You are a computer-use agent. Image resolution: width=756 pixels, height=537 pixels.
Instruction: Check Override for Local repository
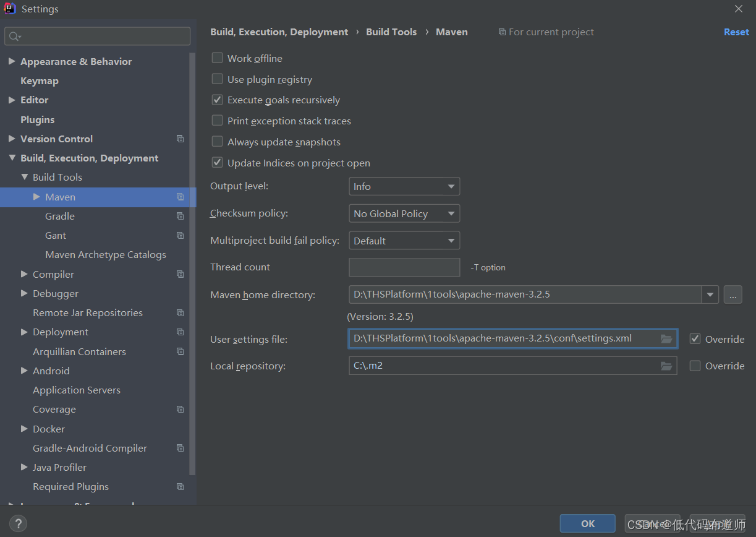[x=695, y=366]
